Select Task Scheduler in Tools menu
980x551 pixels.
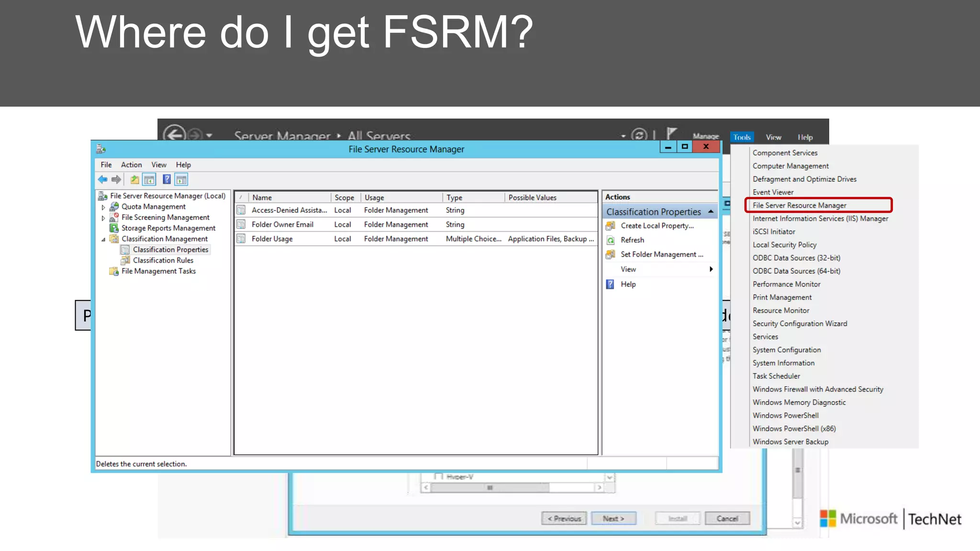tap(776, 376)
